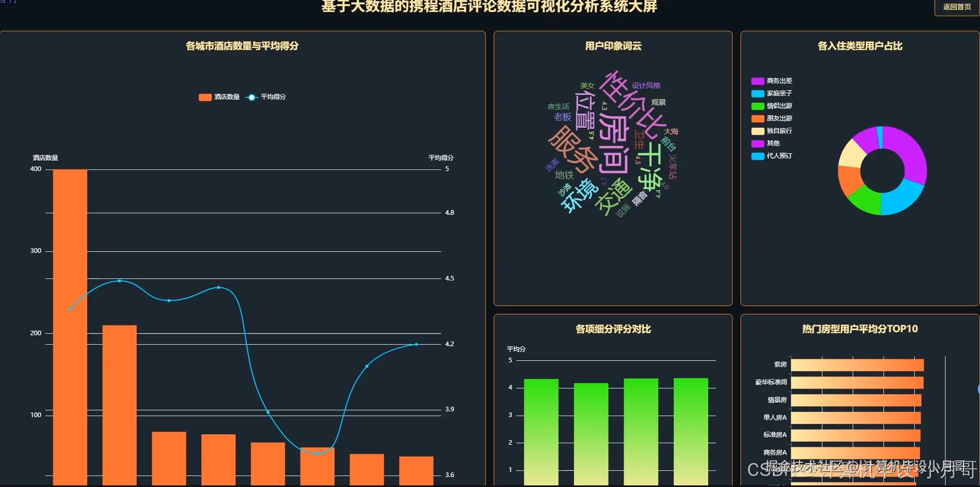Click the 返回首页 button

click(x=957, y=7)
